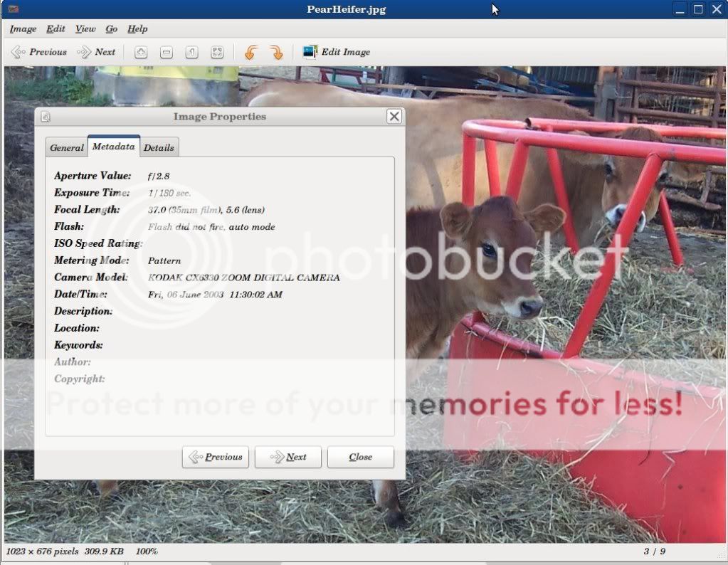Open the Help menu
728x565 pixels.
tap(137, 29)
